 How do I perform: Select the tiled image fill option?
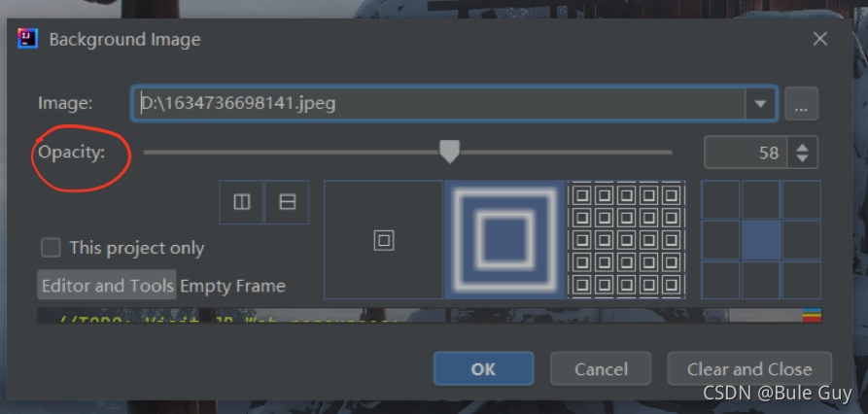coord(626,240)
